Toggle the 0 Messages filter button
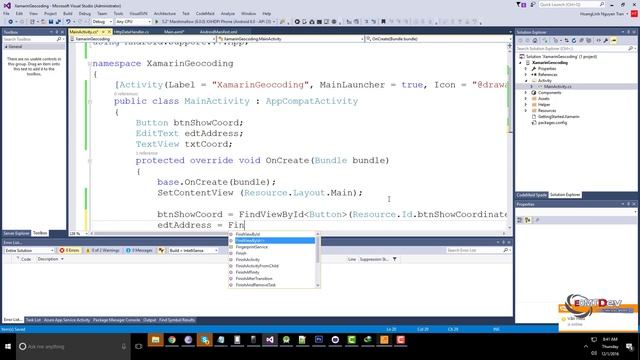 [x=139, y=250]
